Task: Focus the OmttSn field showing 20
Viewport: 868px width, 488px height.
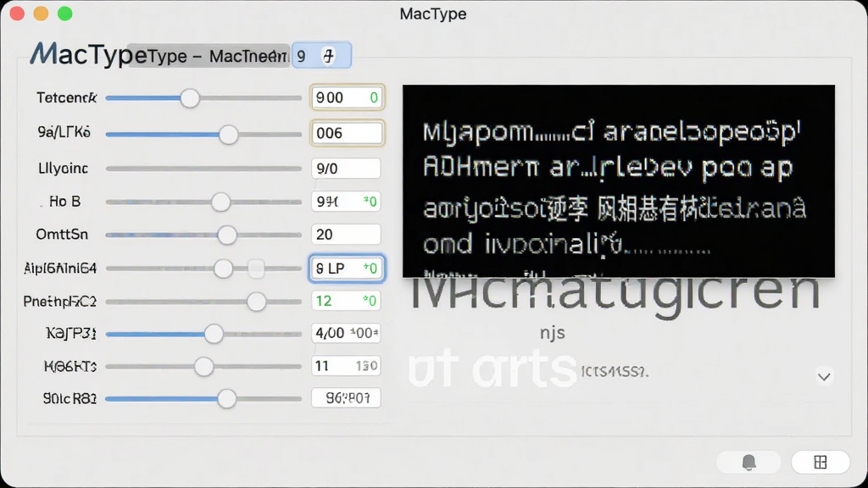Action: [346, 235]
